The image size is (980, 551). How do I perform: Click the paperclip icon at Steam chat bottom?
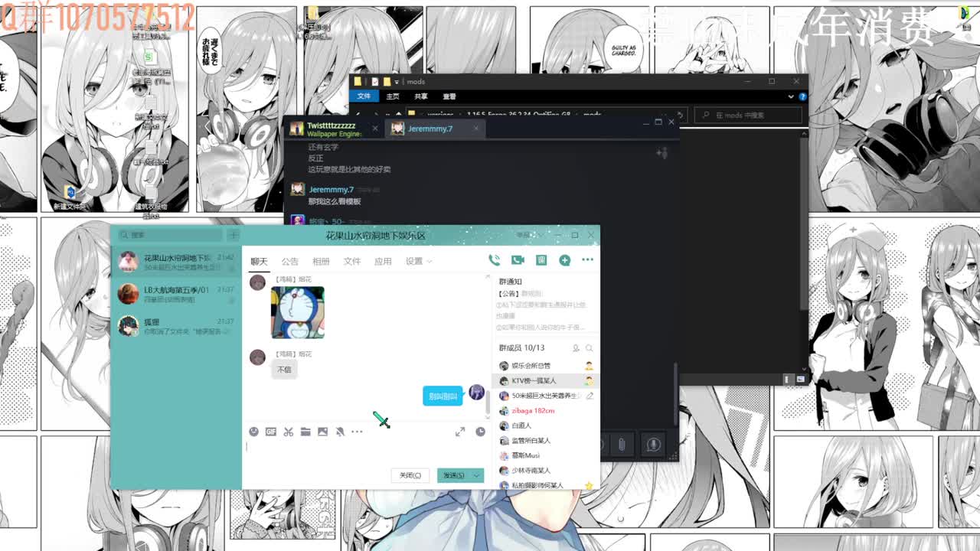click(x=622, y=444)
